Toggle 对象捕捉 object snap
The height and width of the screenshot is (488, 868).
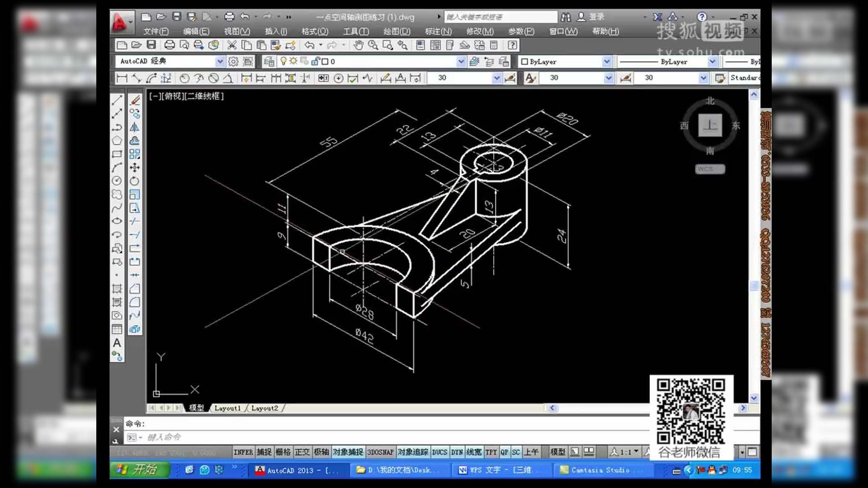point(348,452)
